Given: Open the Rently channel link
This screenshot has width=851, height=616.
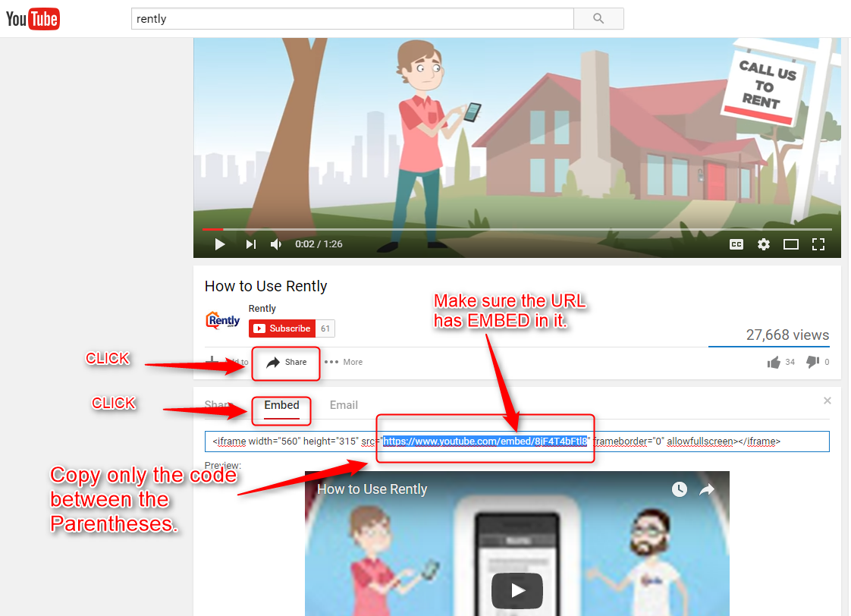Looking at the screenshot, I should pos(262,309).
